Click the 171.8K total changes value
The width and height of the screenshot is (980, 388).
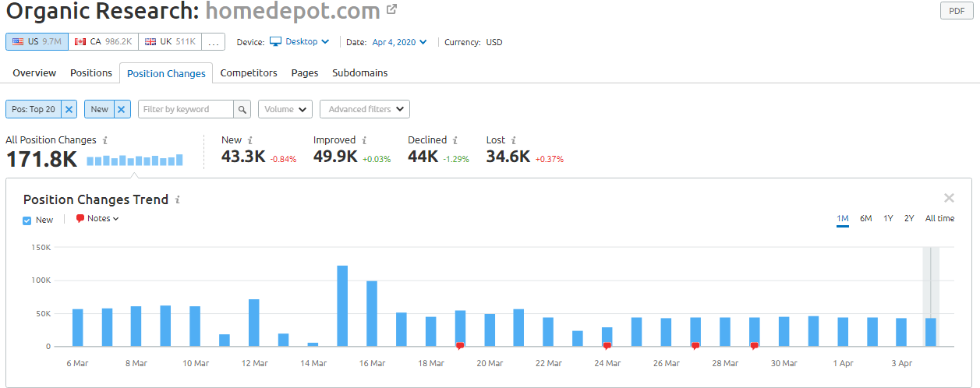(x=41, y=160)
